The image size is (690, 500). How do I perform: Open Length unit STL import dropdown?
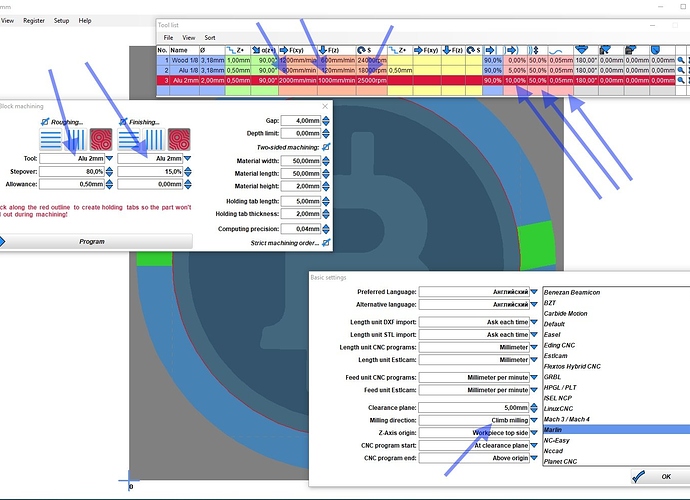pos(534,335)
